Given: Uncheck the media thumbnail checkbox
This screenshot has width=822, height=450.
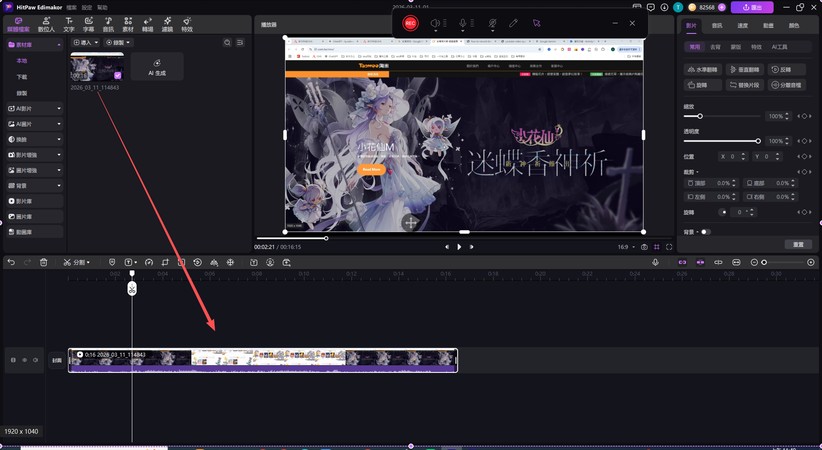Looking at the screenshot, I should click(x=117, y=76).
